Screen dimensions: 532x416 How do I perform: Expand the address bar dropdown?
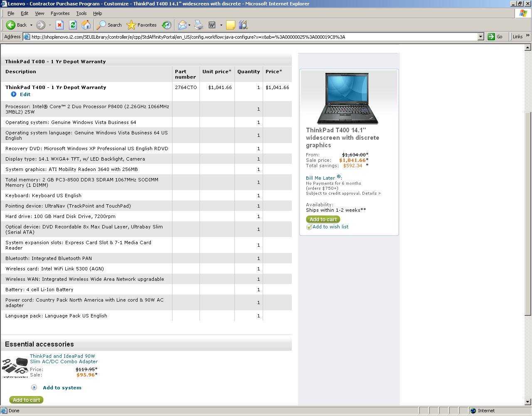(x=481, y=37)
